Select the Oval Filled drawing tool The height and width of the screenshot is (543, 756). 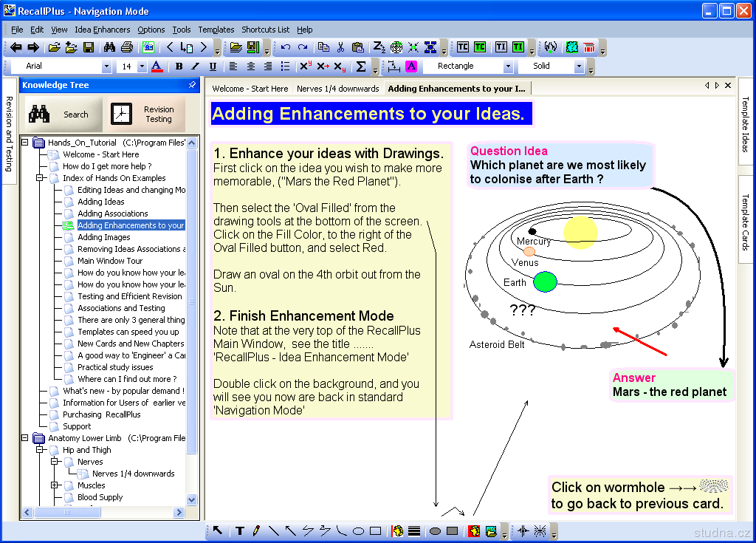tap(435, 531)
